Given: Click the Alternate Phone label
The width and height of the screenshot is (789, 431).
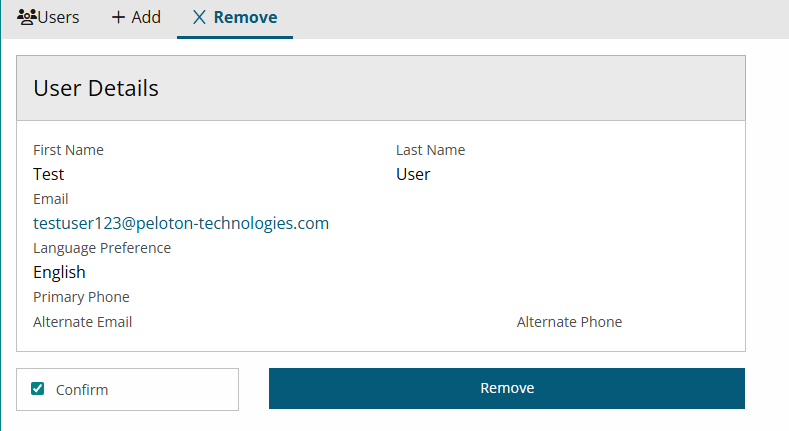Looking at the screenshot, I should click(569, 322).
